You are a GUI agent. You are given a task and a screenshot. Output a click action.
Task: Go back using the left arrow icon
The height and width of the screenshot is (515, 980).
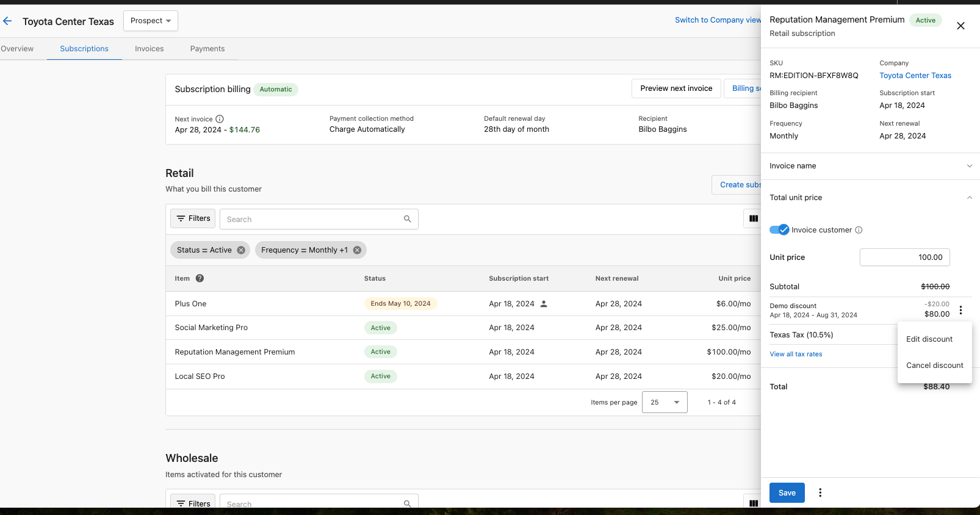[7, 21]
